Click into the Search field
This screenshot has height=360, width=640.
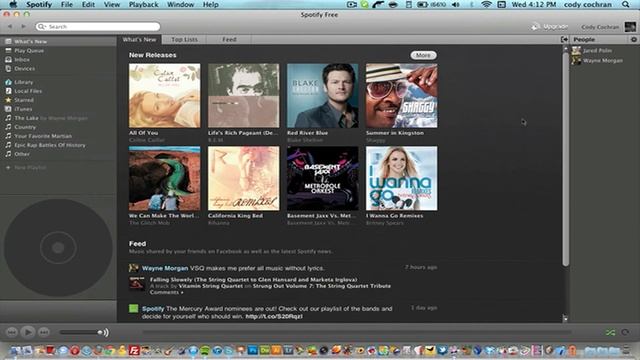(x=98, y=27)
